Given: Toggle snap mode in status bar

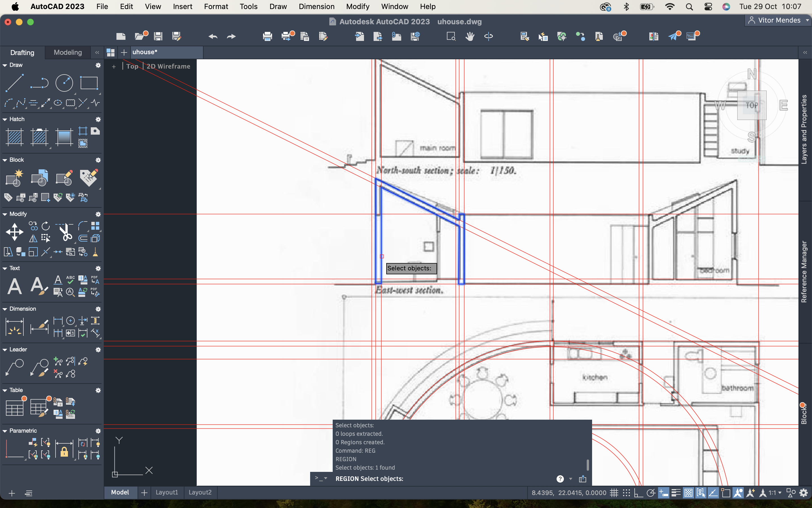Looking at the screenshot, I should 626,493.
